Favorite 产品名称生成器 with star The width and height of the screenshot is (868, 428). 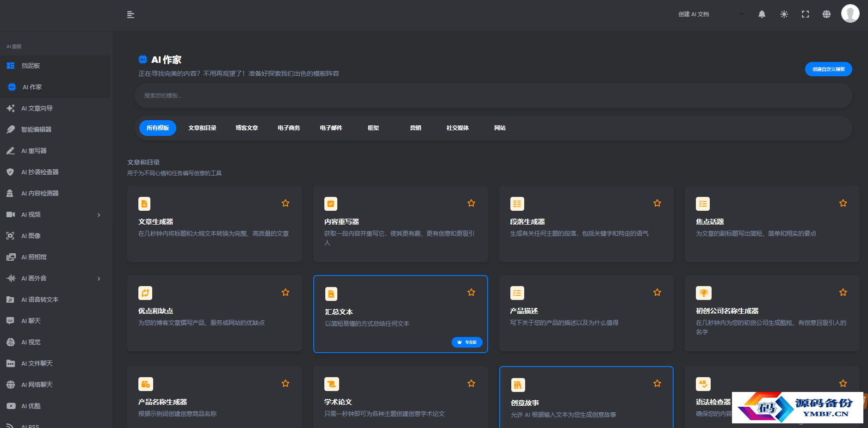click(285, 384)
